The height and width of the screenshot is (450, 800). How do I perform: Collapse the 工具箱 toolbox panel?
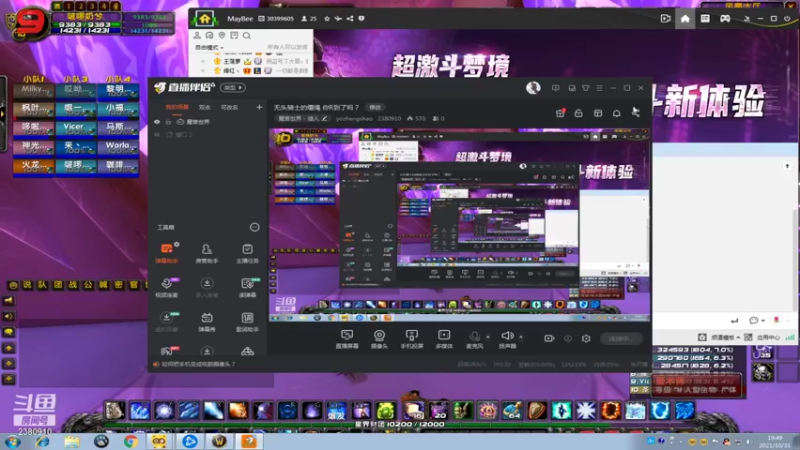(254, 227)
